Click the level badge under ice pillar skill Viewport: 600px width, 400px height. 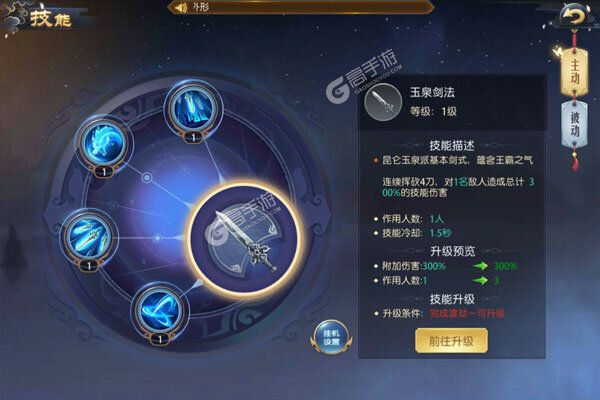tap(193, 137)
